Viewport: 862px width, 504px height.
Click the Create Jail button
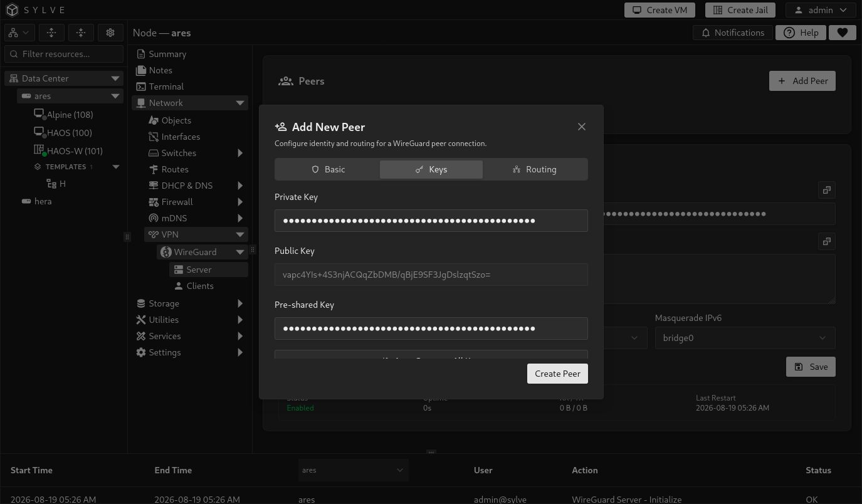click(x=740, y=10)
